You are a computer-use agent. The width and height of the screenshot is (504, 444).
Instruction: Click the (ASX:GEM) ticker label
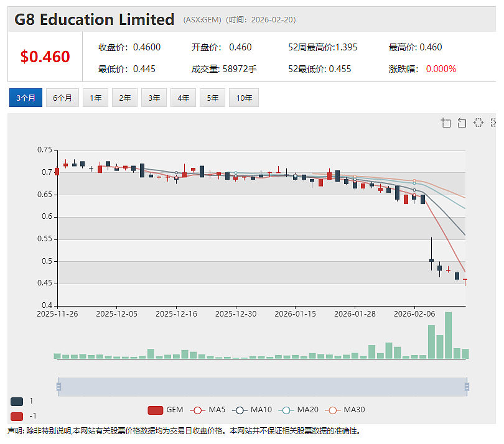pos(202,20)
